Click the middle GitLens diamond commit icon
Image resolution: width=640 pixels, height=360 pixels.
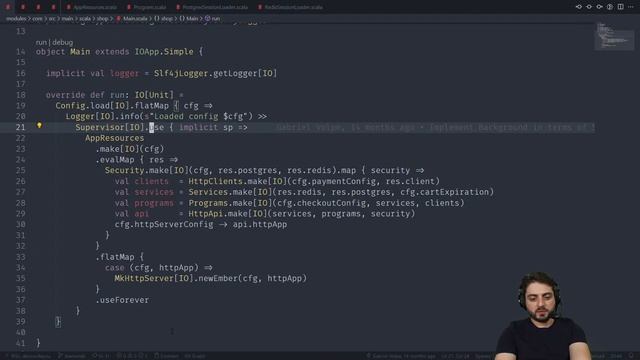(x=589, y=7)
